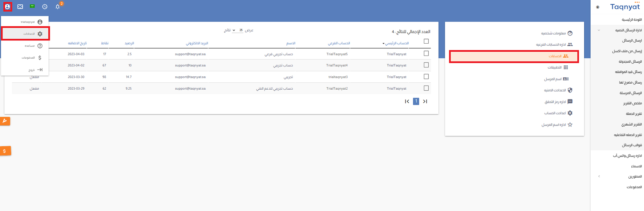Open رسائل قيد الموافقه in the sidebar

coord(628,72)
